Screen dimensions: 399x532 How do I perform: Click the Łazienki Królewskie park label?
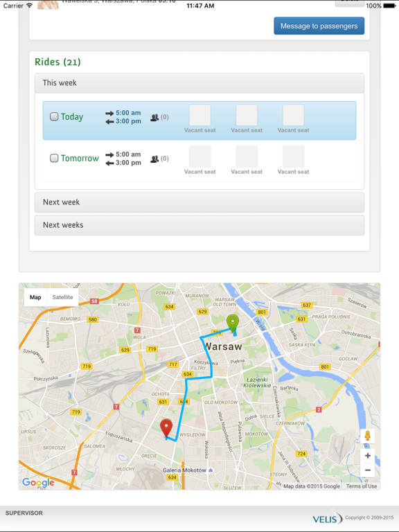tap(257, 382)
